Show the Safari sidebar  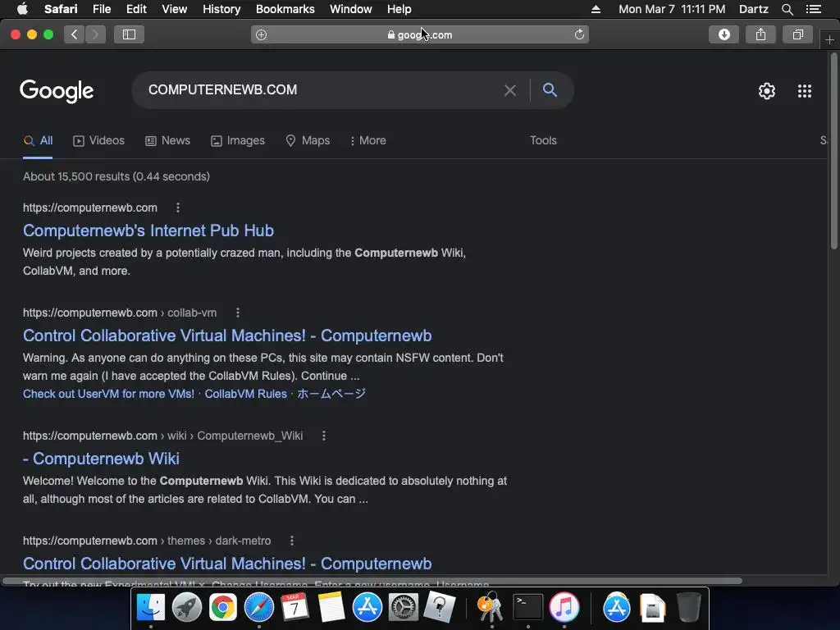point(129,34)
